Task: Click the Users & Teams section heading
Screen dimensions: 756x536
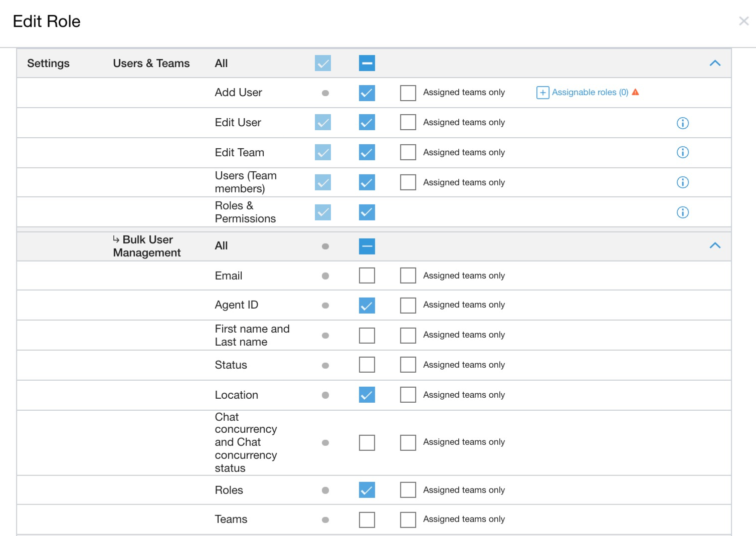Action: (x=151, y=63)
